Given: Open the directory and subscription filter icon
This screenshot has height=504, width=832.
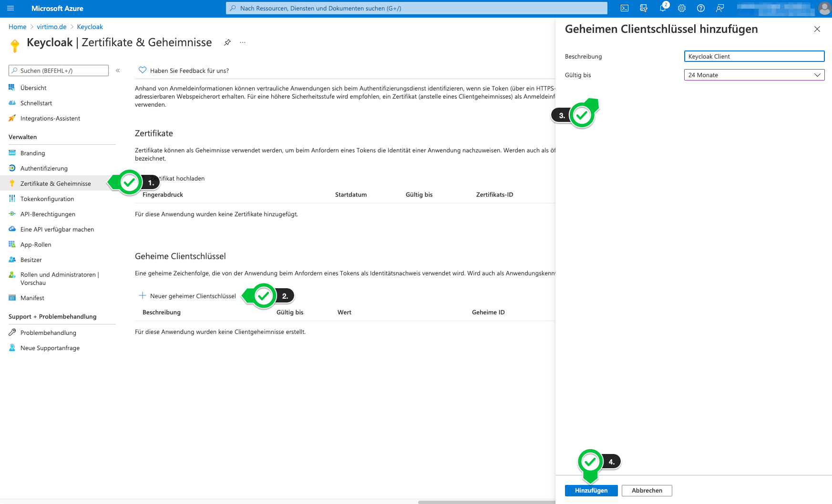Looking at the screenshot, I should pos(644,8).
